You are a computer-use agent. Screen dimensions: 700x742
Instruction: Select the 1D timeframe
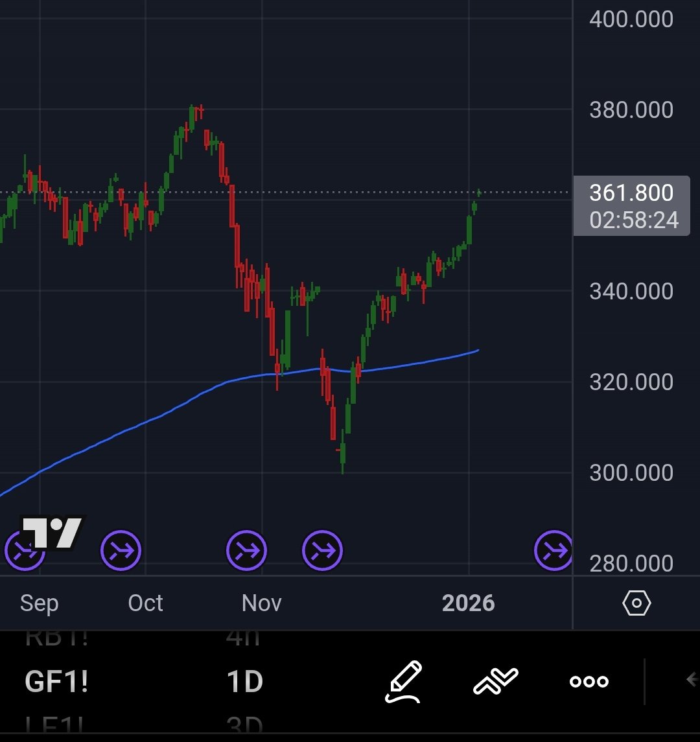[245, 682]
